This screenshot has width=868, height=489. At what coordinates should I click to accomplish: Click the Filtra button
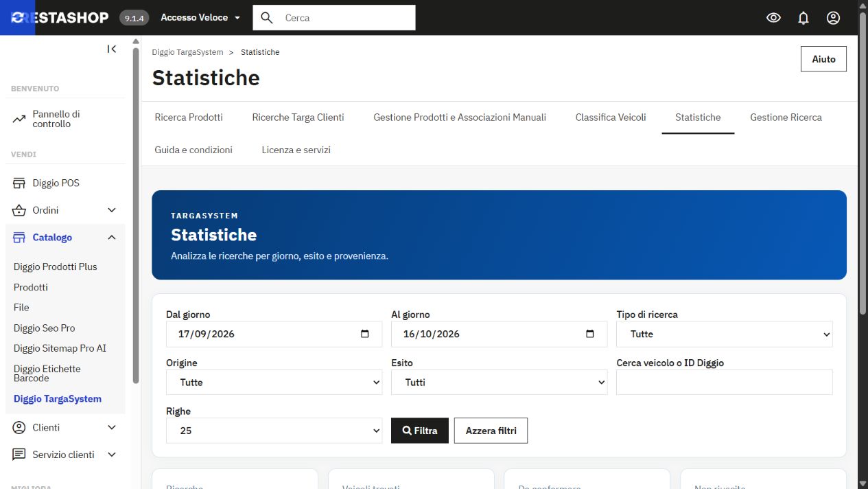[x=420, y=431]
